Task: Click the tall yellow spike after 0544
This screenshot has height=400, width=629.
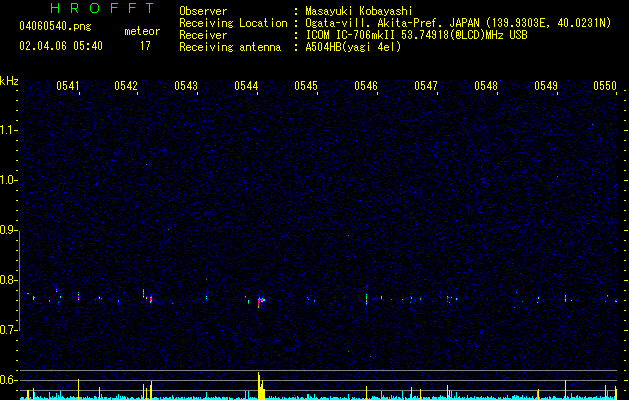Action: 260,386
